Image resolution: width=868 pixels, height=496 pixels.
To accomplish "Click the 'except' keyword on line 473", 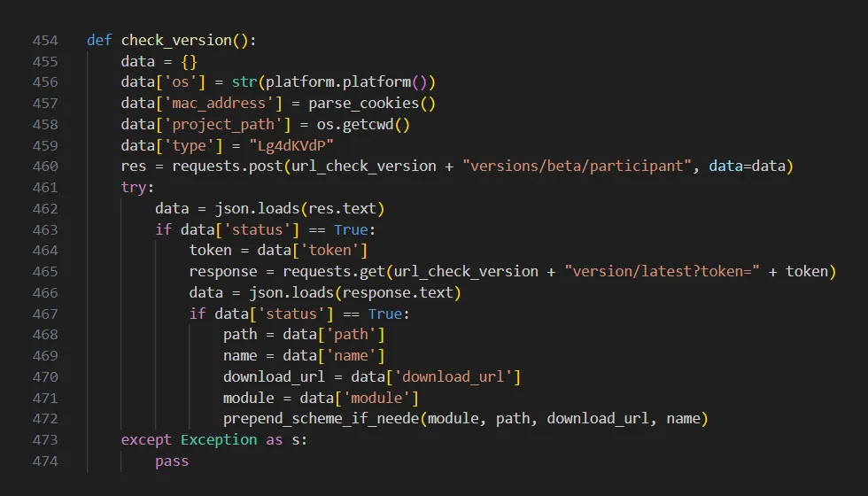I will tap(147, 440).
